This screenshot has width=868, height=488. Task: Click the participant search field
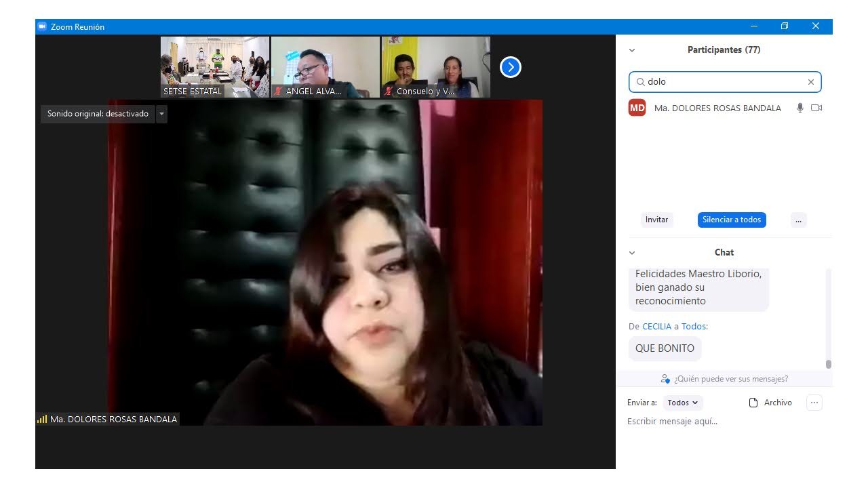(x=725, y=82)
